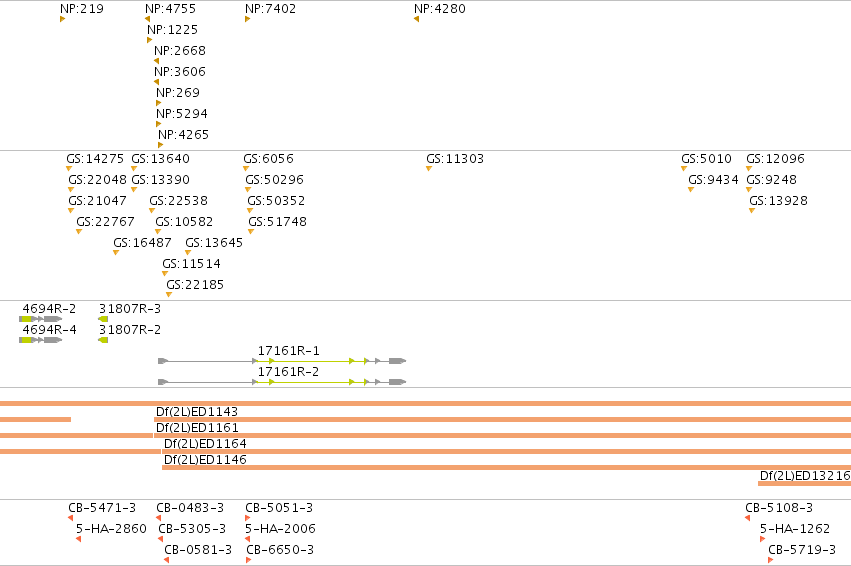Click the NP:2668 label
This screenshot has height=566, width=851.
[180, 51]
